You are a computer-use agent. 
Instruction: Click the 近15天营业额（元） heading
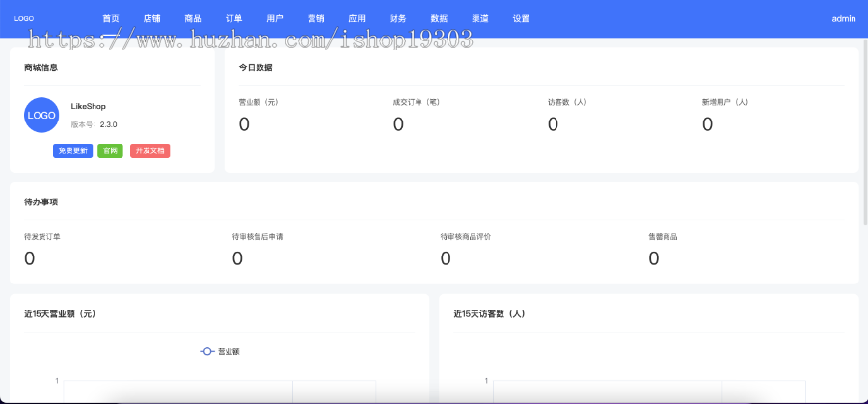pyautogui.click(x=61, y=313)
